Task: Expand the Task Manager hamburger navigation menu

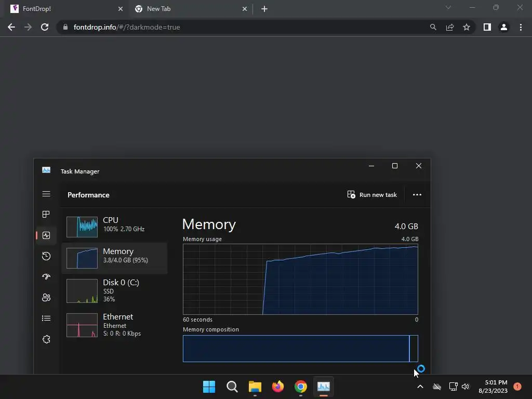Action: 46,194
